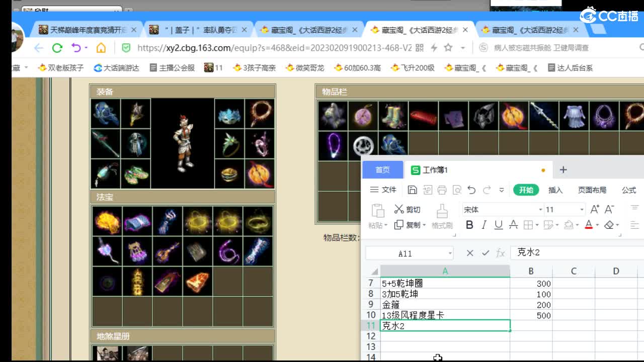Expand the quick access toolbar more arrow
Viewport: 644px width, 362px height.
pyautogui.click(x=502, y=190)
